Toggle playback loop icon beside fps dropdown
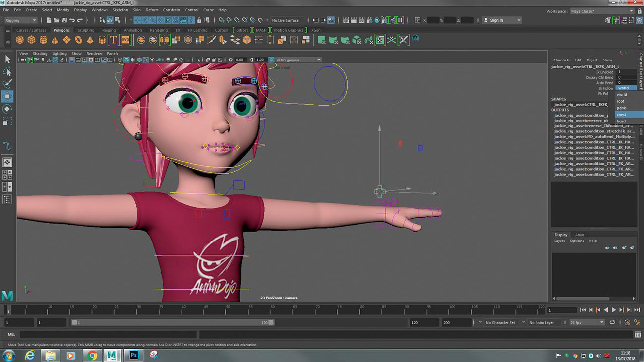The image size is (644, 362). (612, 322)
